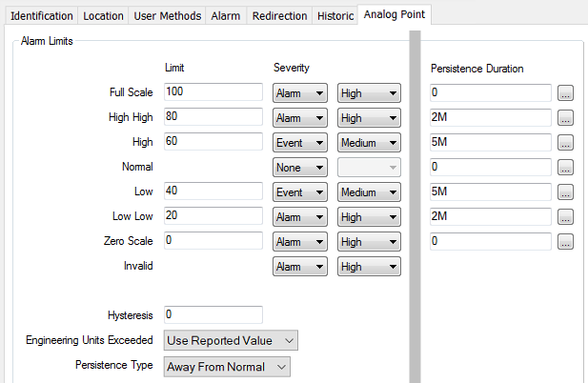Click the High limit field showing 60
Image resolution: width=588 pixels, height=383 pixels.
tap(213, 142)
